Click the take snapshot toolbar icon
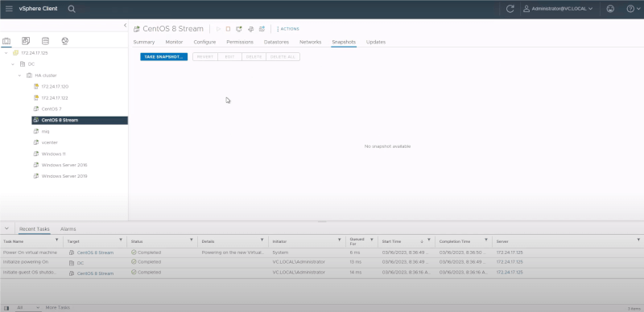644x312 pixels. pos(262,29)
